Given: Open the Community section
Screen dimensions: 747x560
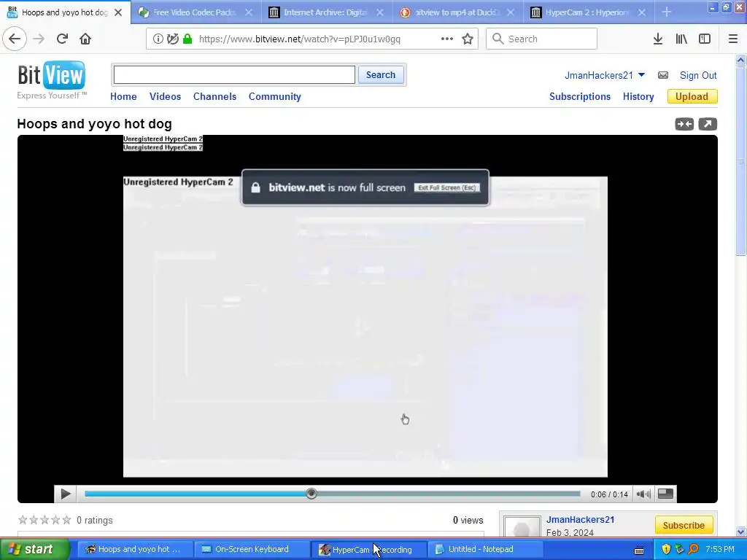Looking at the screenshot, I should [x=275, y=97].
